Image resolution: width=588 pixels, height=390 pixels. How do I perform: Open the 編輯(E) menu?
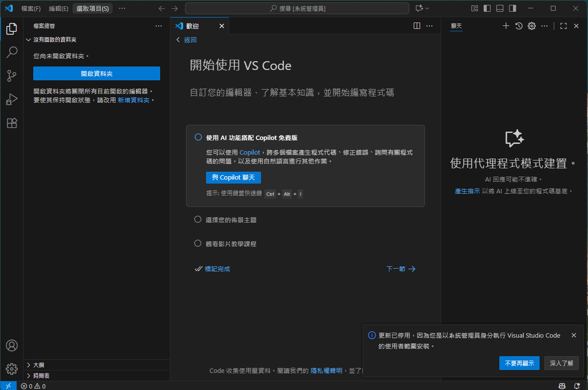(58, 8)
